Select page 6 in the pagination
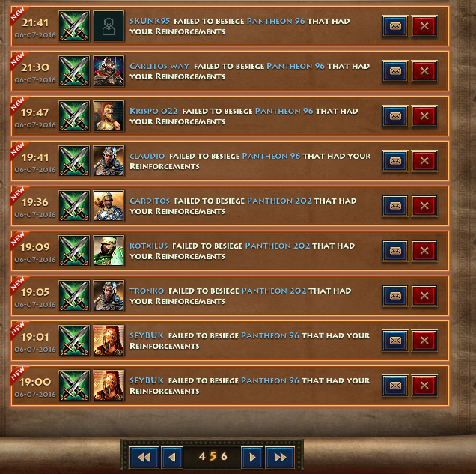 tap(224, 456)
